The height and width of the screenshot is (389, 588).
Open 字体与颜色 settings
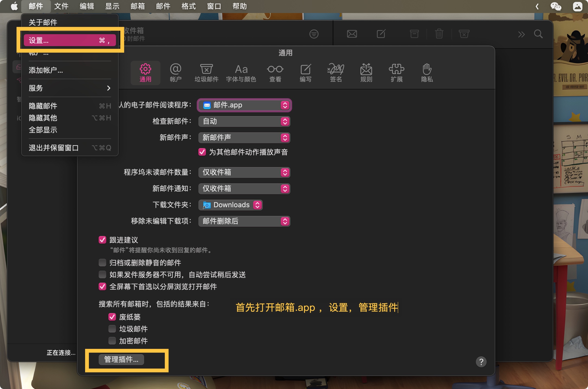point(241,73)
